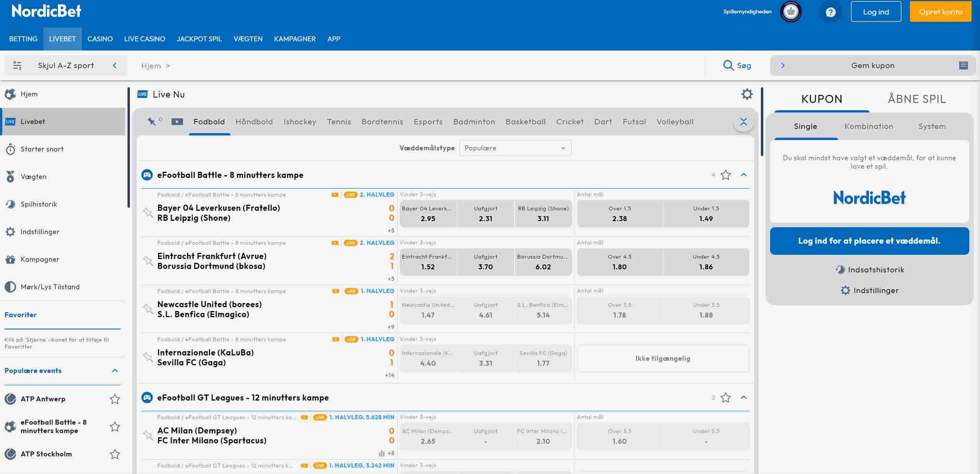This screenshot has width=980, height=474.
Task: Click coupon Indstillinger gear icon
Action: pos(845,290)
